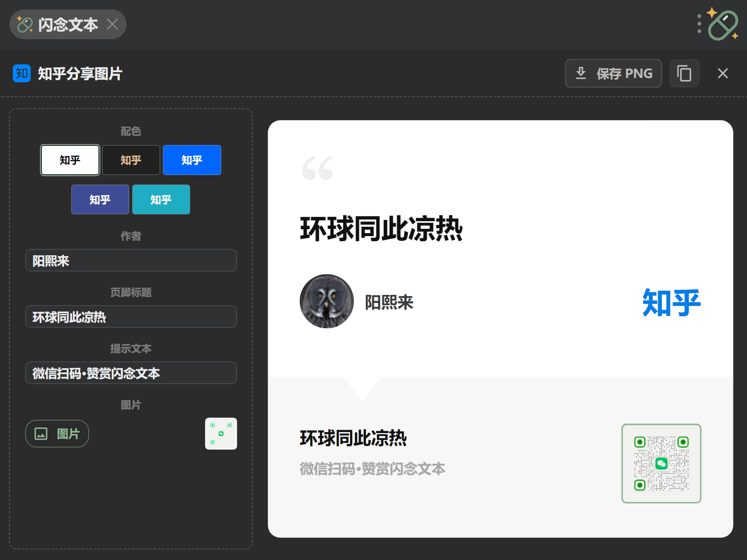Click the 提示文本 section label
Viewport: 747px width, 560px height.
131,349
